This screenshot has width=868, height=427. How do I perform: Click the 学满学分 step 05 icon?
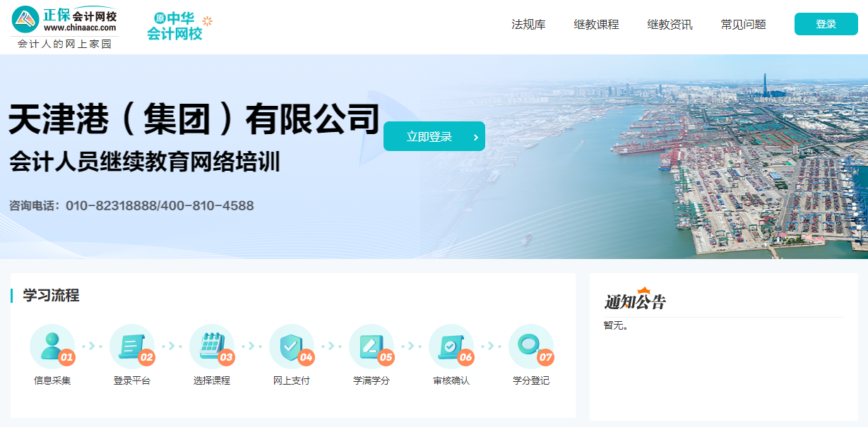(x=371, y=347)
